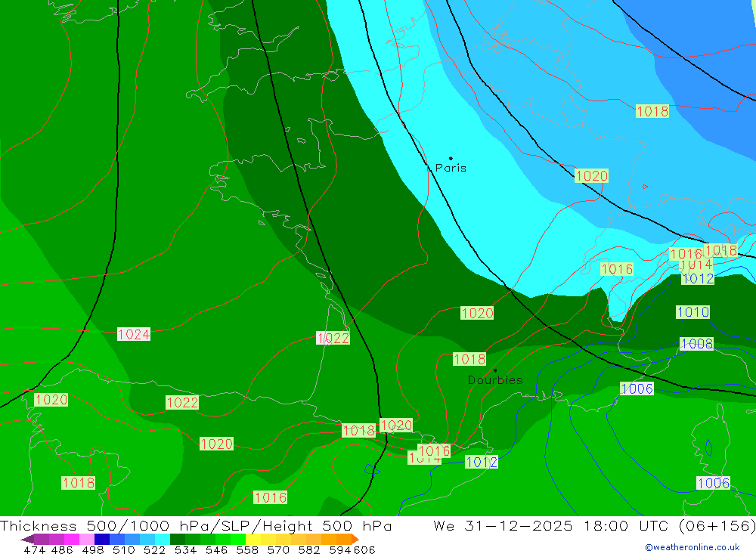The image size is (756, 554).
Task: Click the orange arrow at legend end
Action: coord(355,539)
